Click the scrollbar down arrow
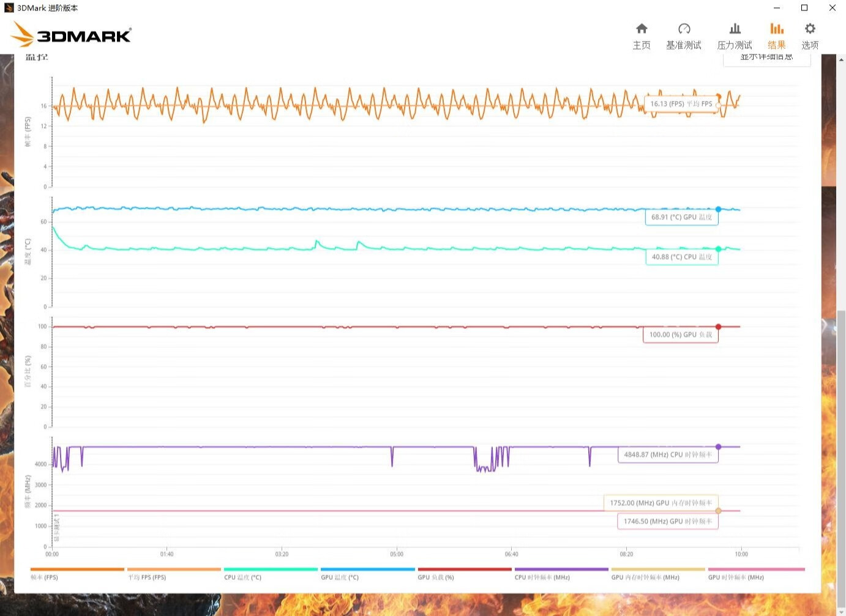Viewport: 846px width, 616px height. coord(841,610)
